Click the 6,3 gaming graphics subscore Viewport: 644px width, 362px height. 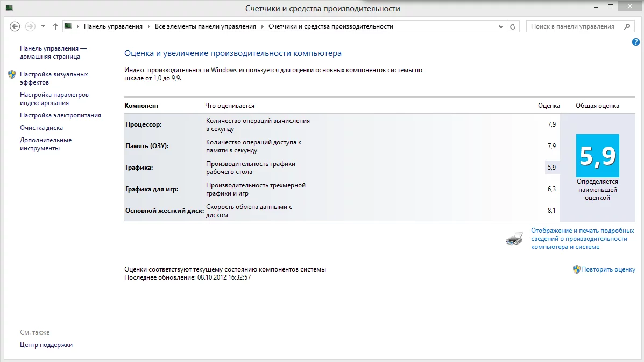[x=551, y=189]
